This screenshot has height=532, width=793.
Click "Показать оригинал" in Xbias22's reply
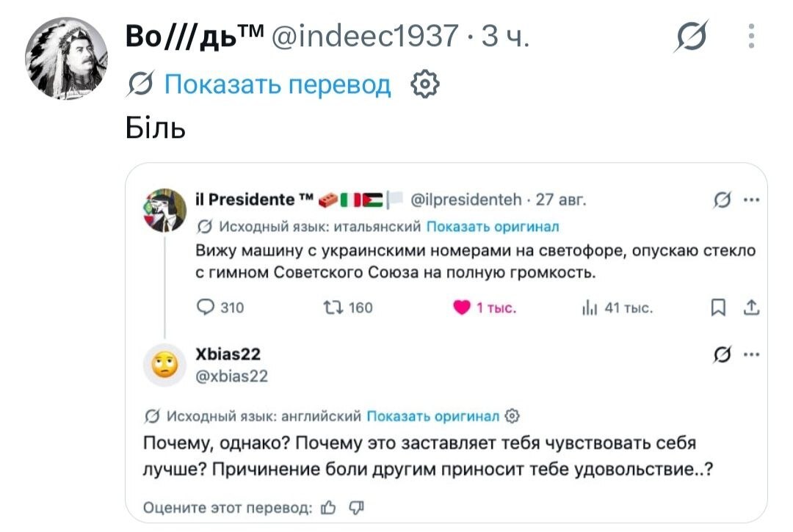pyautogui.click(x=432, y=416)
